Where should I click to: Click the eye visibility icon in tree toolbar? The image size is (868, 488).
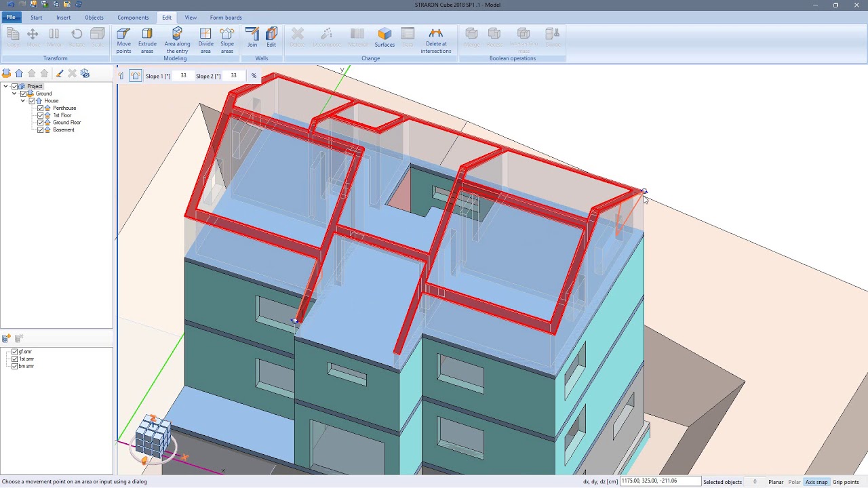[x=85, y=73]
